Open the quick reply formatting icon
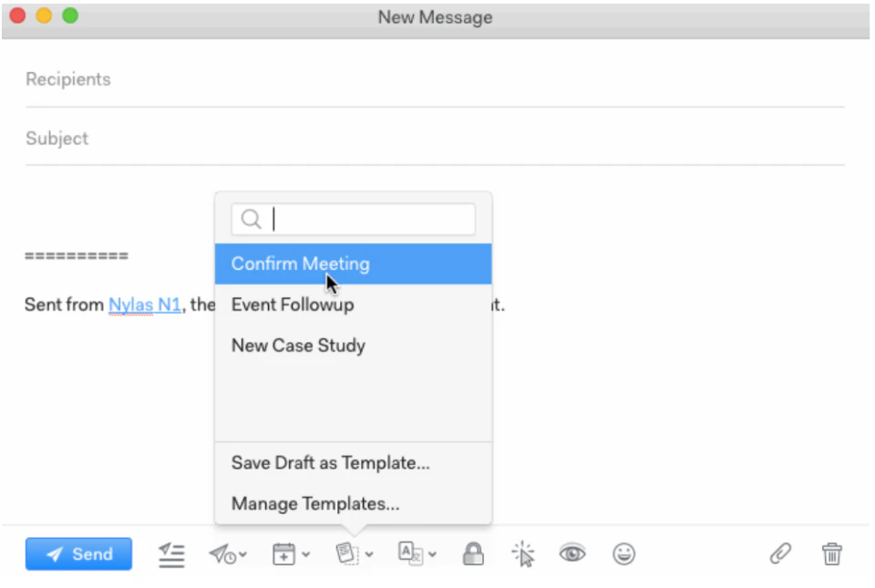Screen dimensions: 875x588 [x=171, y=553]
